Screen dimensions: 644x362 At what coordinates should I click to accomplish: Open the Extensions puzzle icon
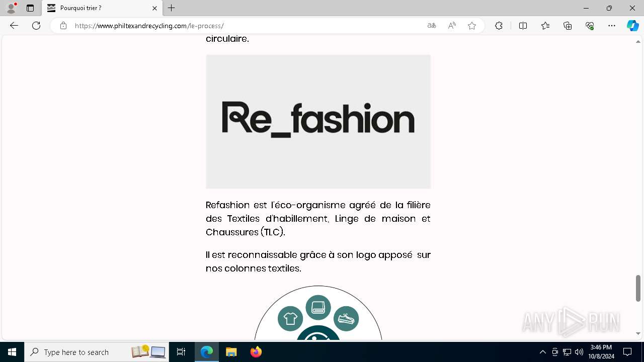click(x=499, y=26)
